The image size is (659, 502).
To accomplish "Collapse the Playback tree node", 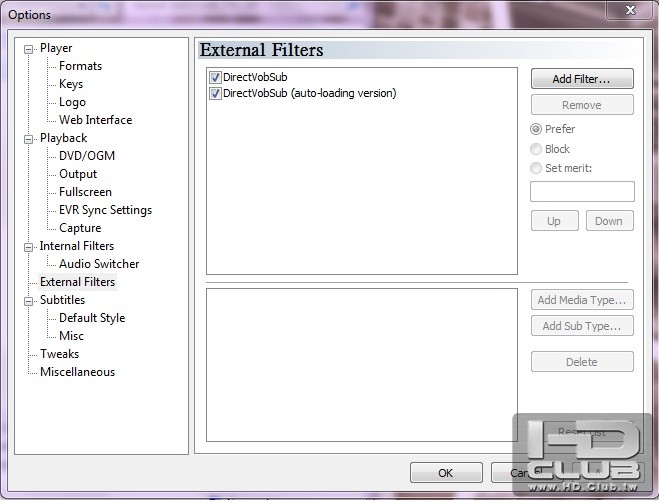I will (x=28, y=139).
